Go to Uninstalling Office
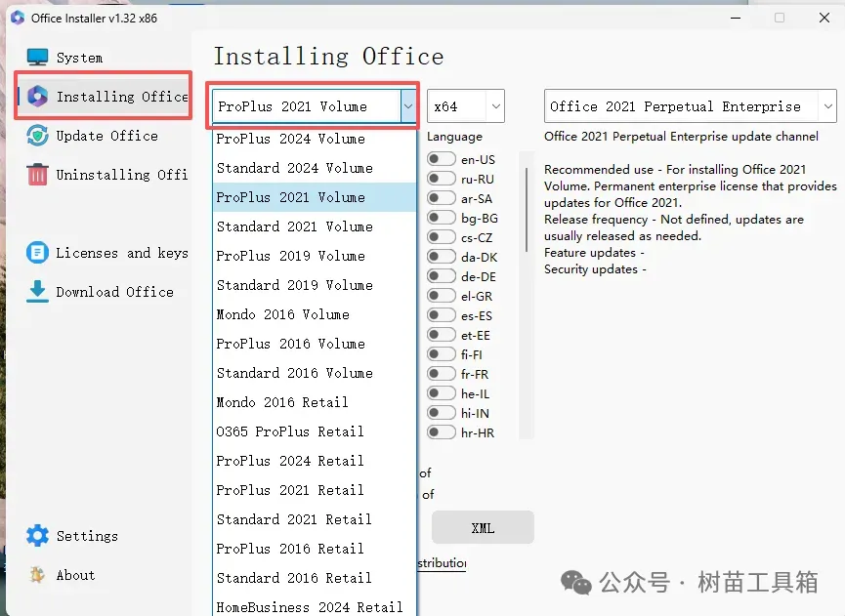The image size is (845, 616). 122,175
